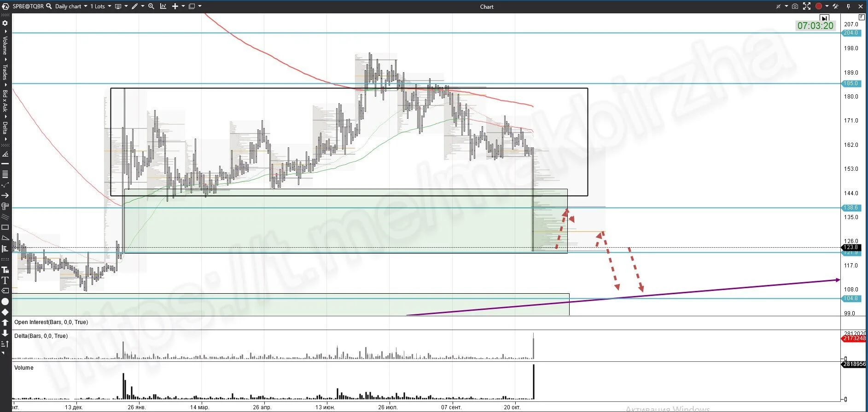Image resolution: width=868 pixels, height=412 pixels.
Task: Toggle fullscreen with the expand arrows icon
Action: (x=807, y=6)
